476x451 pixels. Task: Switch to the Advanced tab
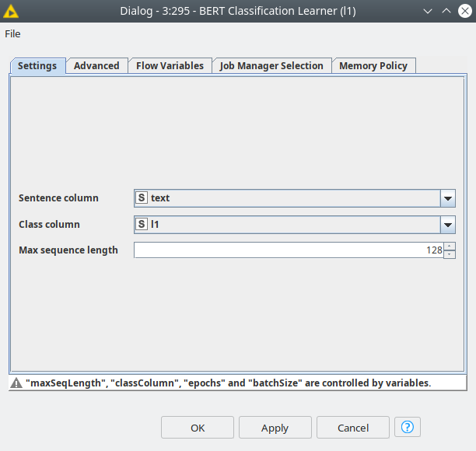coord(96,66)
